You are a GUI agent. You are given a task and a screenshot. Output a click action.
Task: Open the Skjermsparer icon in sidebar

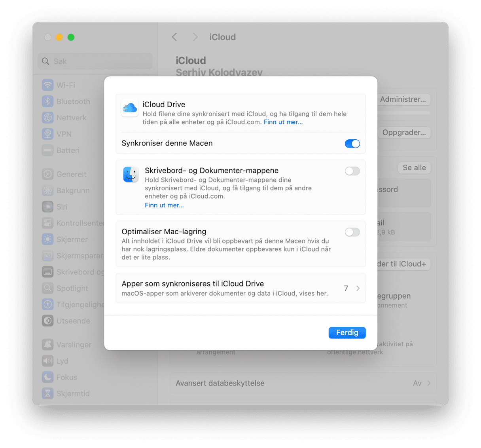pyautogui.click(x=47, y=256)
